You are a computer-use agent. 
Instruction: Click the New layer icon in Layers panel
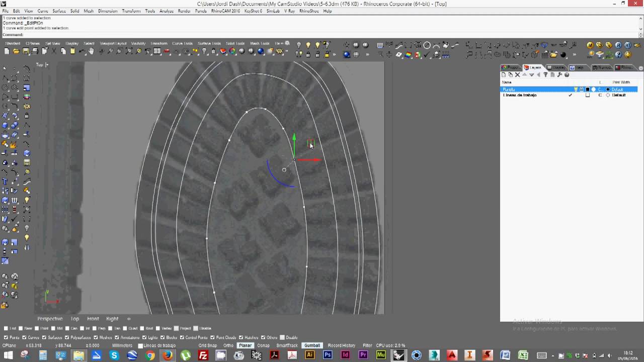[x=504, y=75]
